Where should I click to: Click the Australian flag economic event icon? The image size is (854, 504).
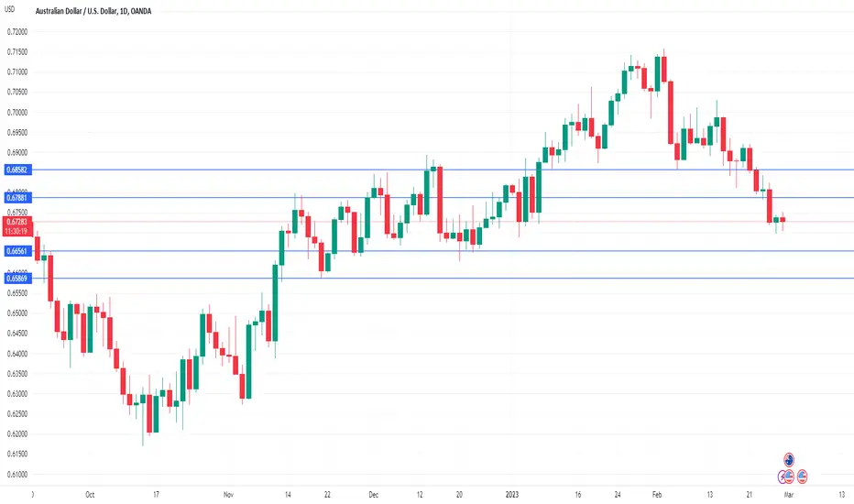[789, 459]
